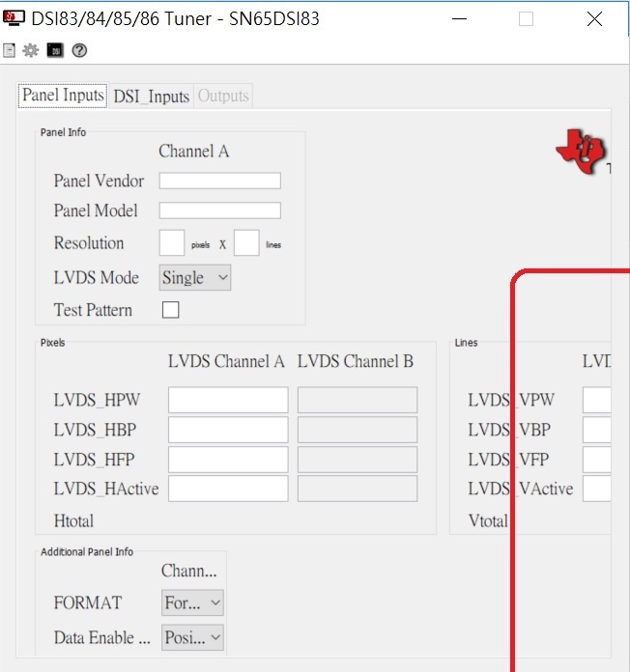The image size is (630, 672).
Task: Click the Resolution label
Action: coord(88,243)
